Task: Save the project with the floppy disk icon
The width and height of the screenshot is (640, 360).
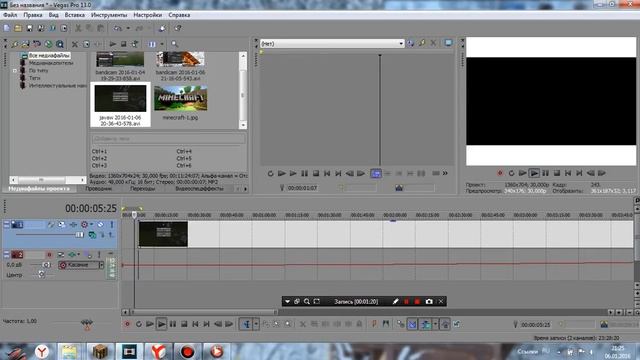Action: (29, 28)
